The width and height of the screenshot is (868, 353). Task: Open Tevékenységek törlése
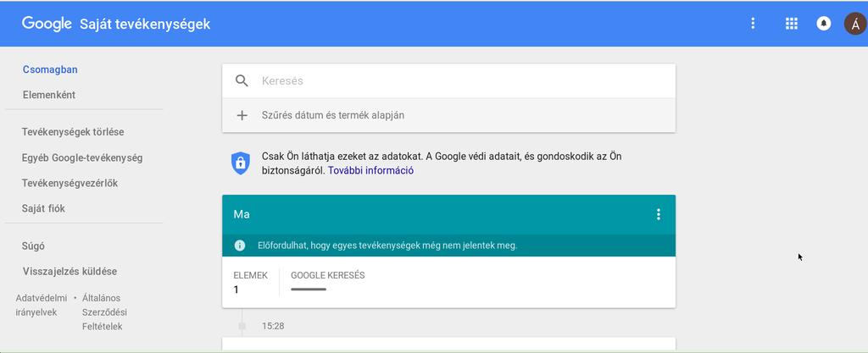click(73, 132)
